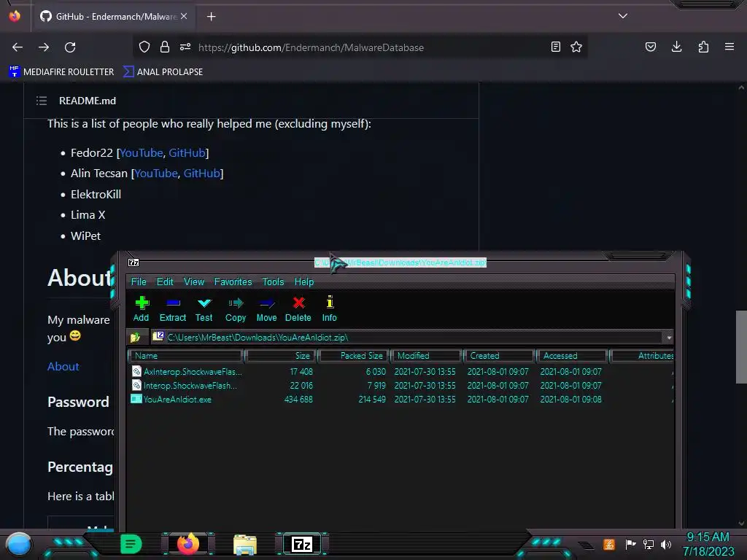Open Alin Tecsan's GitHub link
This screenshot has width=747, height=560.
pyautogui.click(x=201, y=174)
